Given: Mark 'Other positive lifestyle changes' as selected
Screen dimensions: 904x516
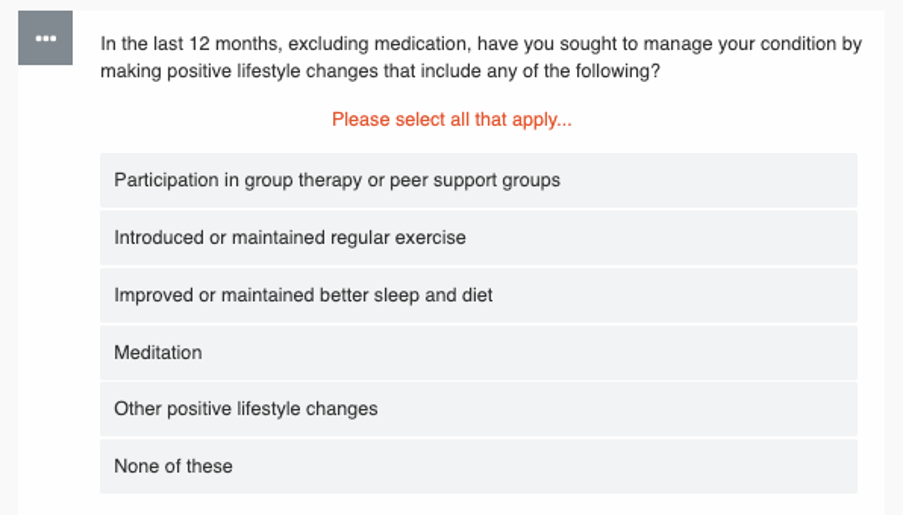Looking at the screenshot, I should point(479,409).
